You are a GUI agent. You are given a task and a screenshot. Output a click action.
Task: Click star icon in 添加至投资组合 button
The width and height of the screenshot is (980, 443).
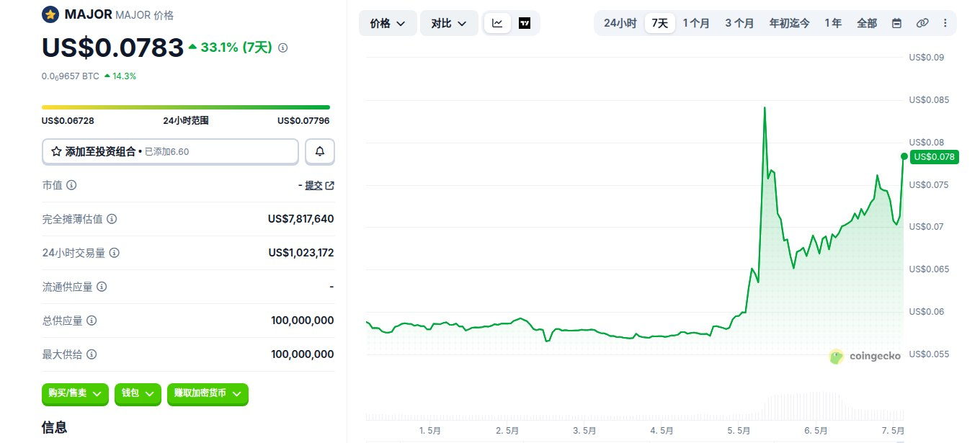point(56,151)
